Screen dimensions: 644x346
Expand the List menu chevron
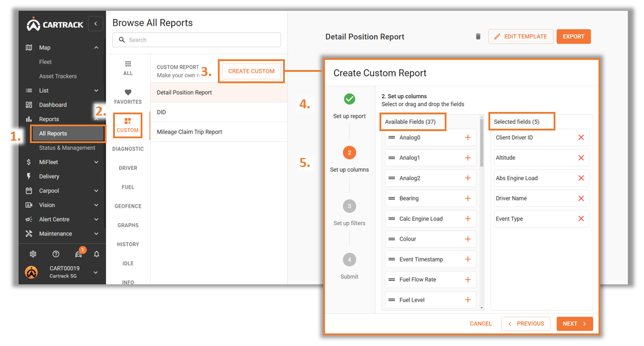click(x=96, y=90)
